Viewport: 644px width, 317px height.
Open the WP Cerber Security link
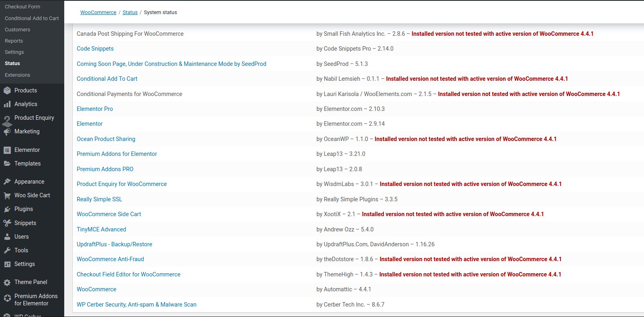137,305
